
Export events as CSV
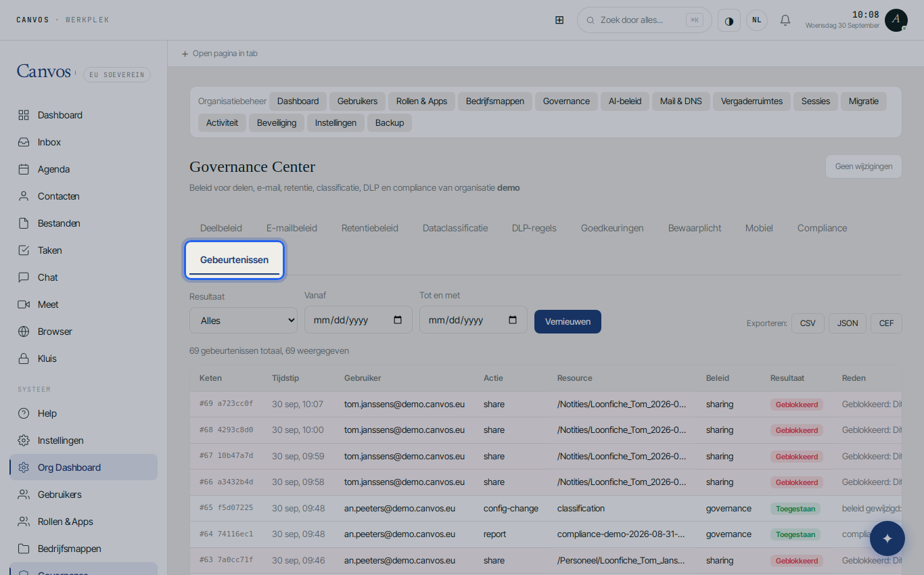(808, 323)
